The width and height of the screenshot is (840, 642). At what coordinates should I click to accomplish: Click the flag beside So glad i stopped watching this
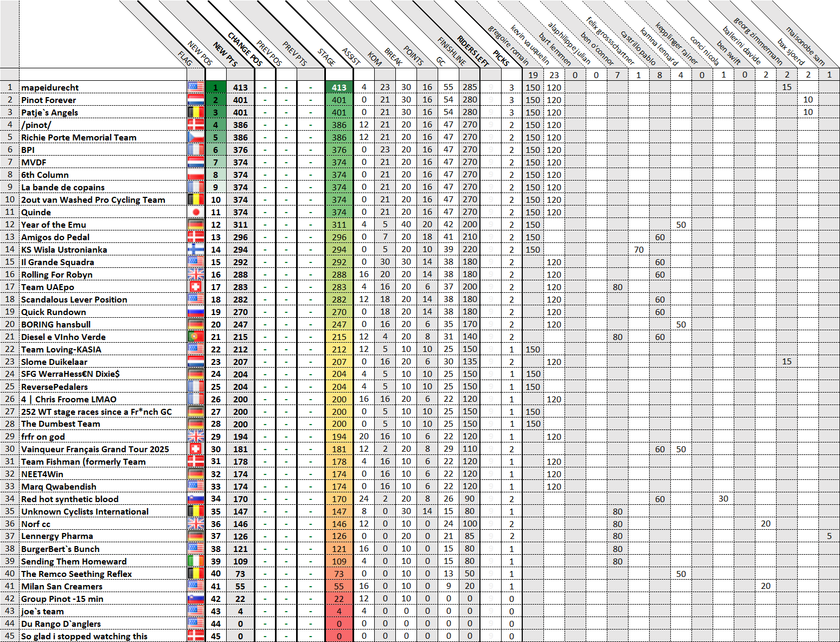(196, 636)
